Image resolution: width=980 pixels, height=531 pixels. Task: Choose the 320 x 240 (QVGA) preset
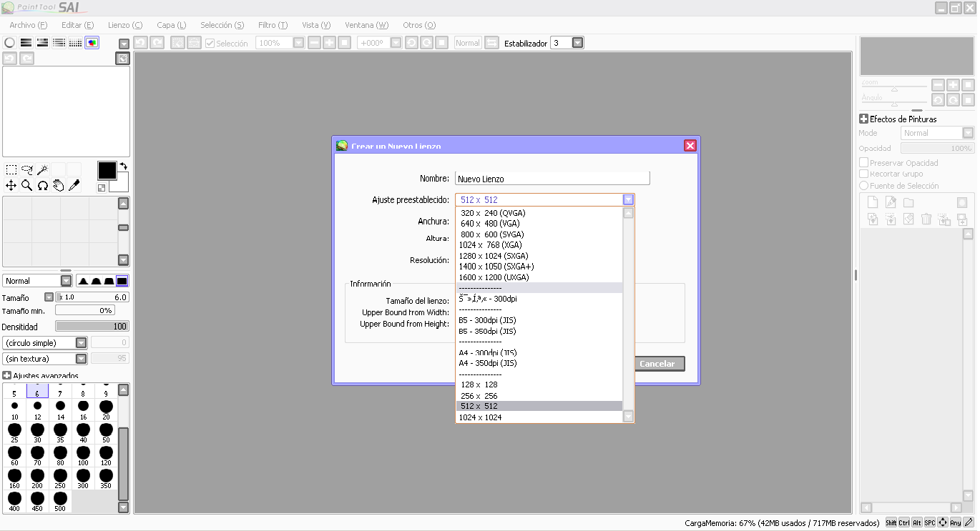(x=539, y=213)
